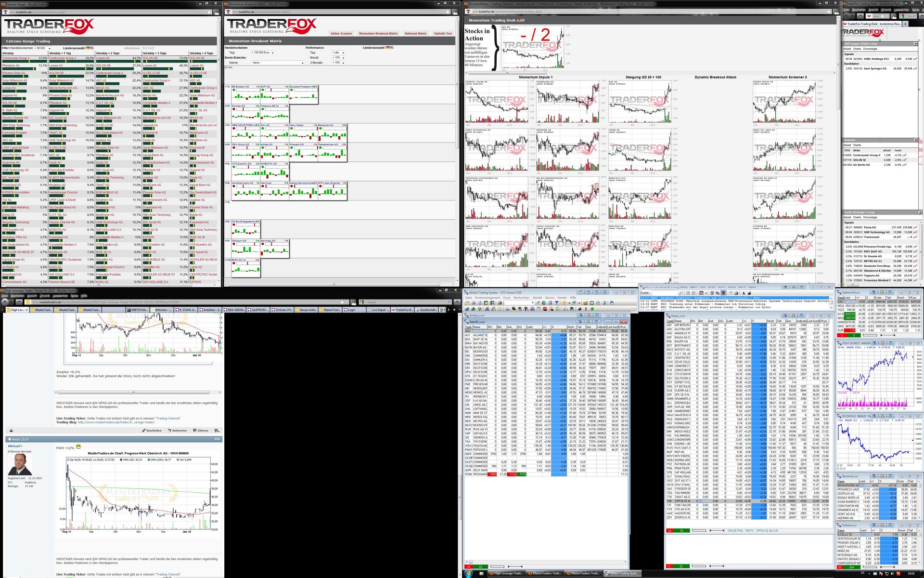Click the printer icon in news window toolbar
Viewport: 924px width, 578px height.
click(736, 293)
